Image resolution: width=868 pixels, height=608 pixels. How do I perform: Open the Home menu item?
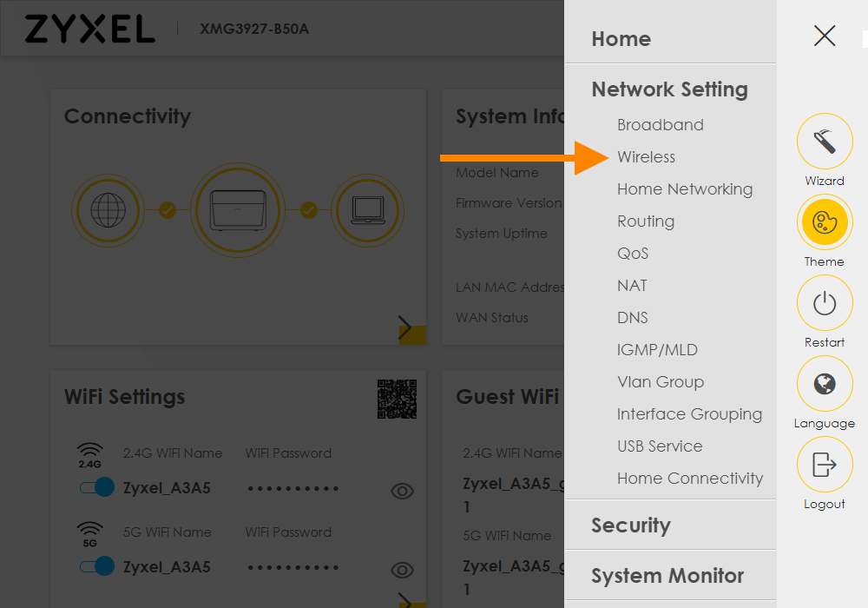tap(621, 38)
